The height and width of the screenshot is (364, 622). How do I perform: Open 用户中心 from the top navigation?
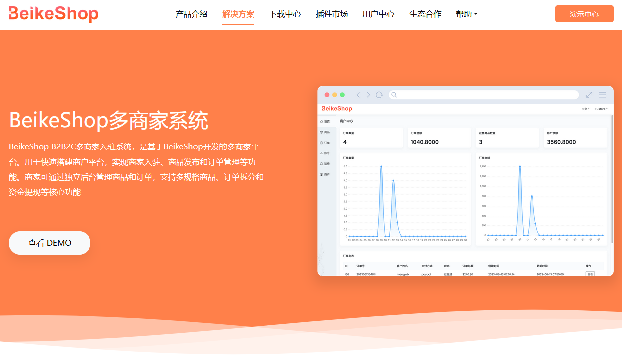(x=378, y=14)
